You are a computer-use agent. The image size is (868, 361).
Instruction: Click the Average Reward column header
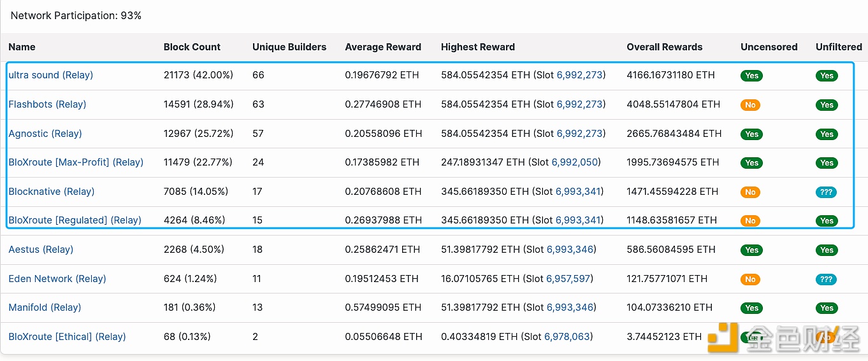point(383,47)
